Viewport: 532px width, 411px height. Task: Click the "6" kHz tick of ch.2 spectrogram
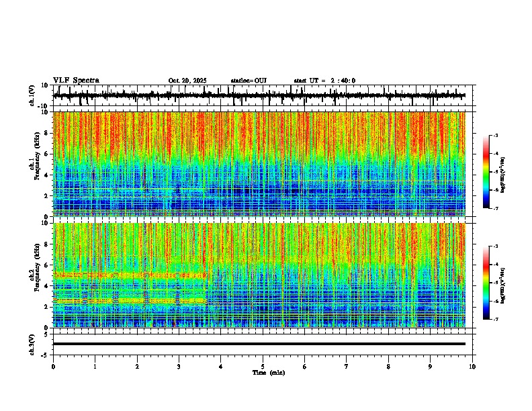tap(47, 265)
